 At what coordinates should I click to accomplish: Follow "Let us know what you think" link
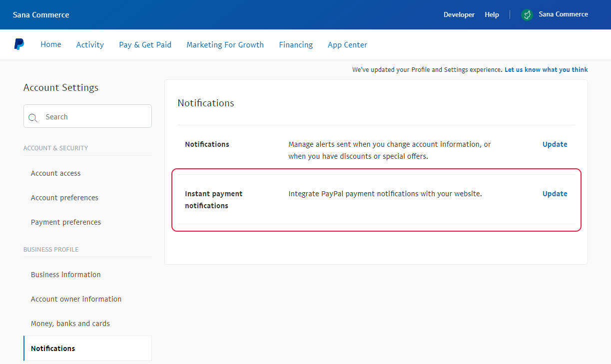pos(546,69)
